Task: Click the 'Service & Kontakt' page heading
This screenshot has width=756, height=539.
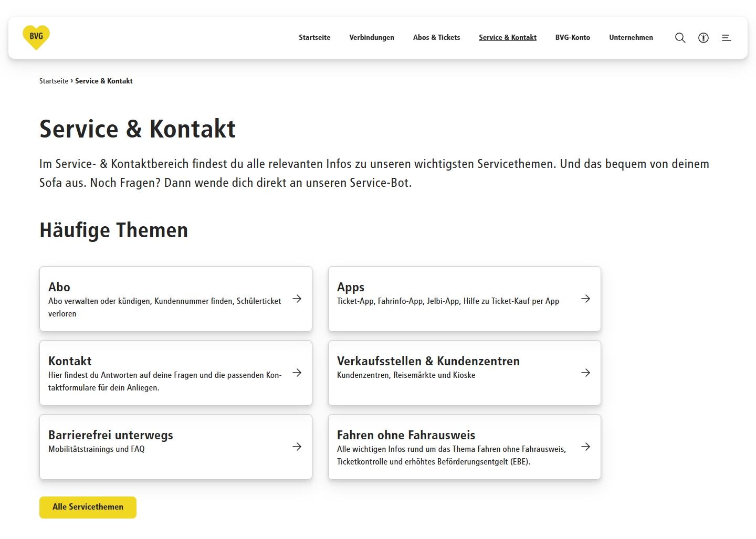Action: tap(138, 129)
